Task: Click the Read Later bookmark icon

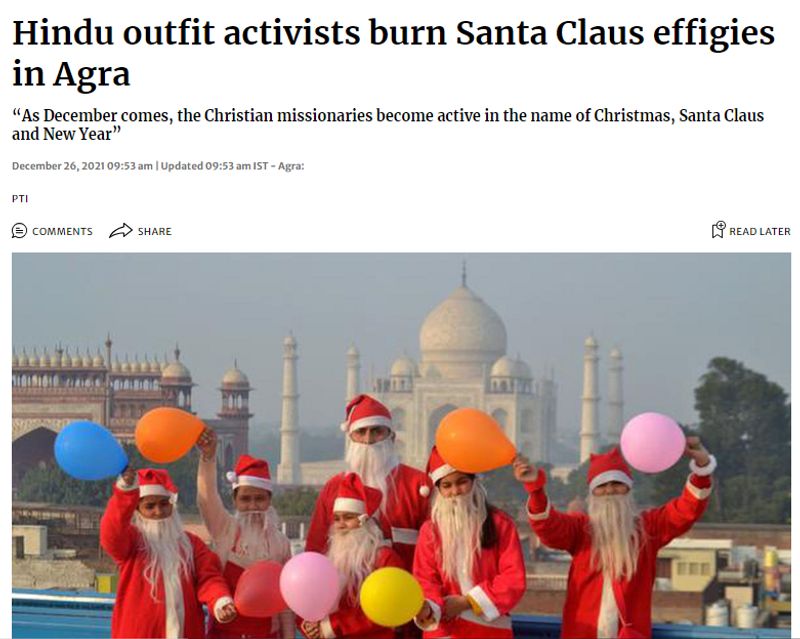Action: 718,230
